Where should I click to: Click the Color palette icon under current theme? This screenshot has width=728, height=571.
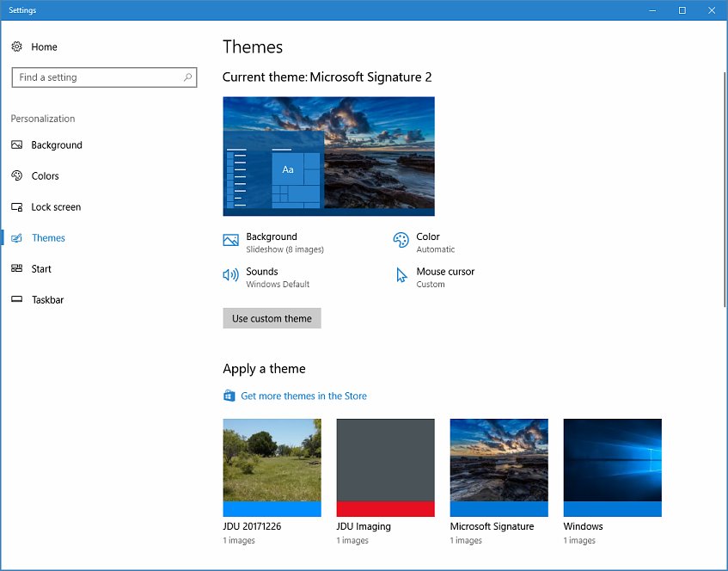(401, 240)
